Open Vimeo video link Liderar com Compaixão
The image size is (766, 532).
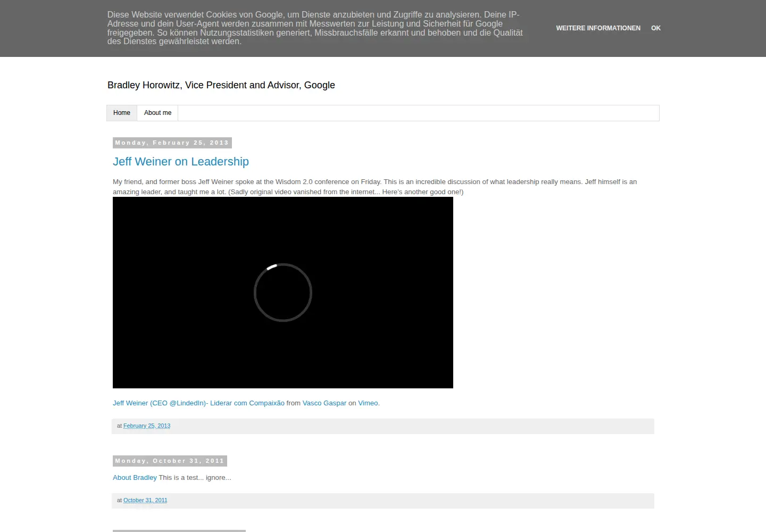point(198,403)
